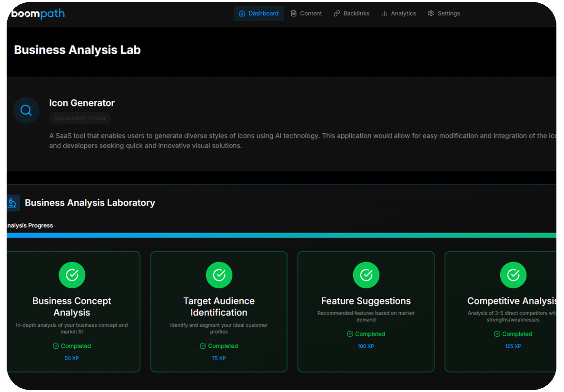Screen dimensions: 564x392
Task: Click the Business Concept Analysis green check circle
Action: point(72,275)
